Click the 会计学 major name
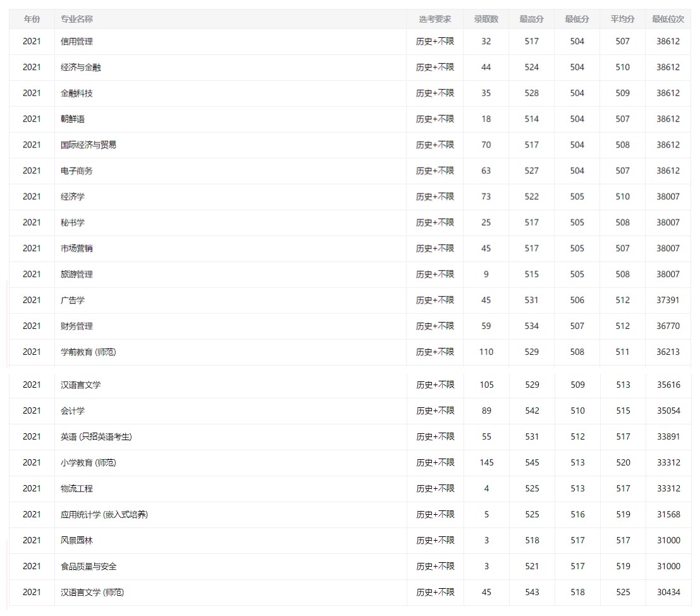 click(73, 411)
